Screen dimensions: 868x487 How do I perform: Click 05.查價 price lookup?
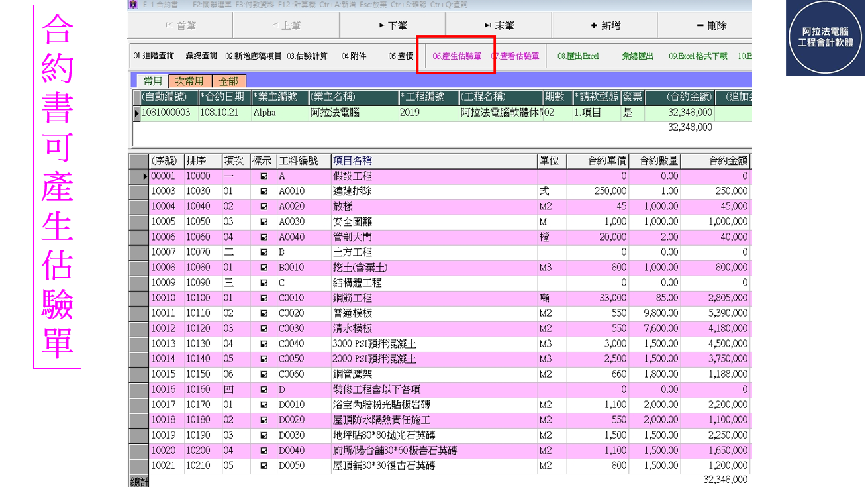401,56
